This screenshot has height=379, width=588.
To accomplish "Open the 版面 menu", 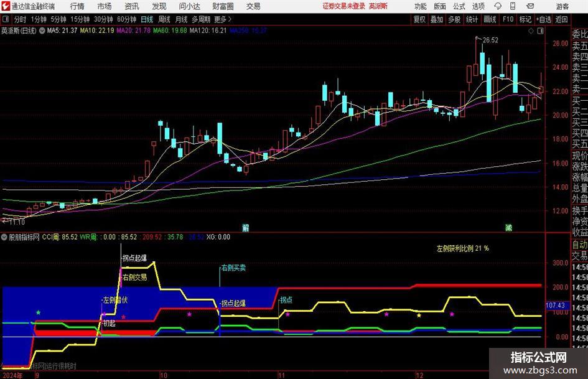I will tap(439, 6).
